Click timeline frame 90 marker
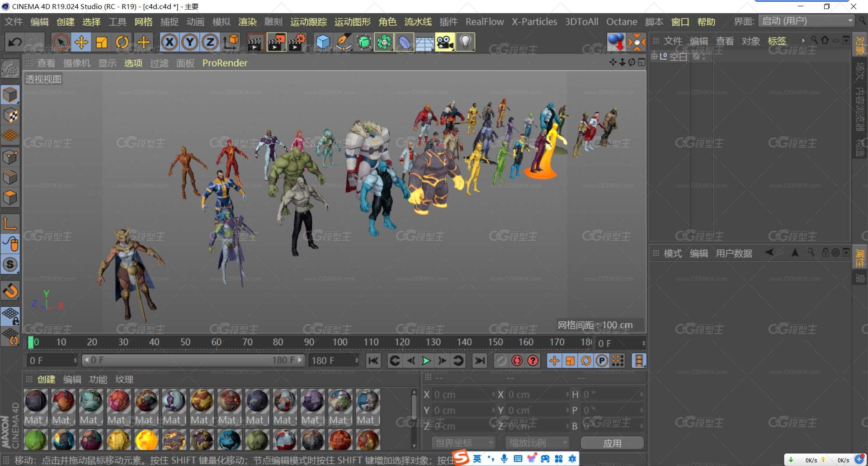 coord(309,342)
